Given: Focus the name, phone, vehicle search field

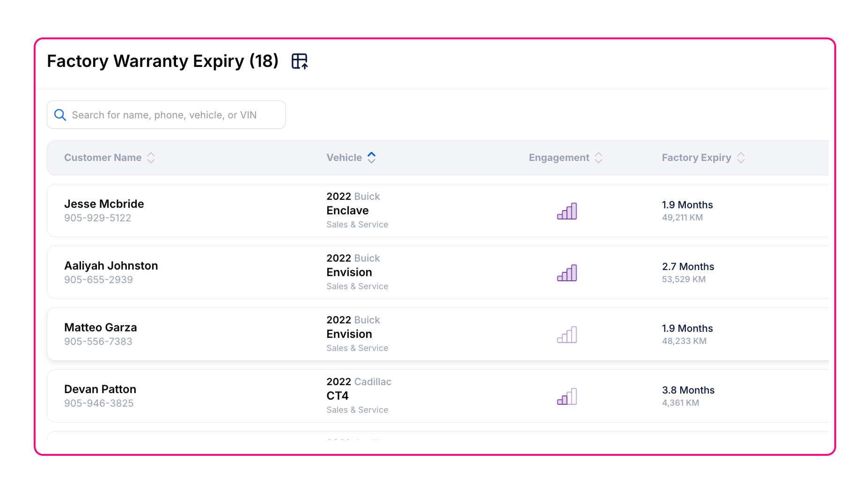Looking at the screenshot, I should point(173,115).
